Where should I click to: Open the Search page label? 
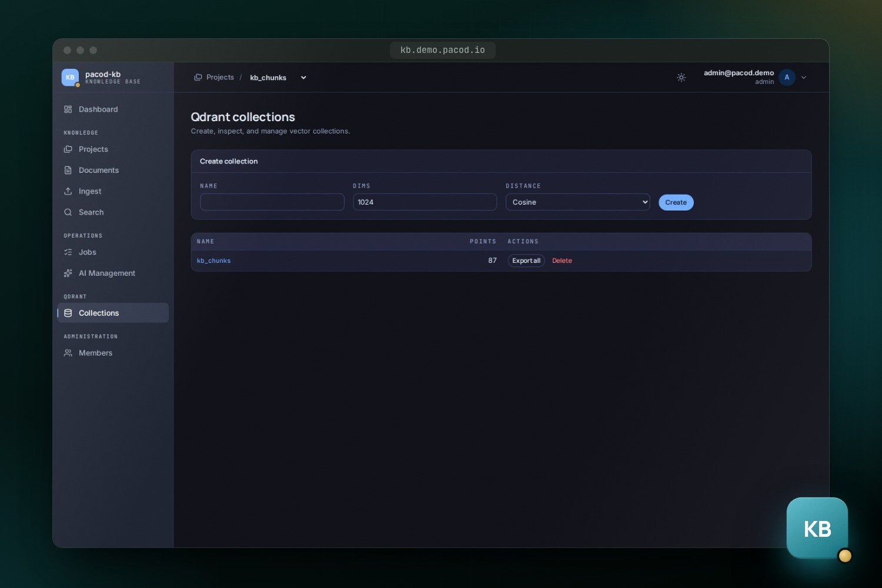coord(91,213)
